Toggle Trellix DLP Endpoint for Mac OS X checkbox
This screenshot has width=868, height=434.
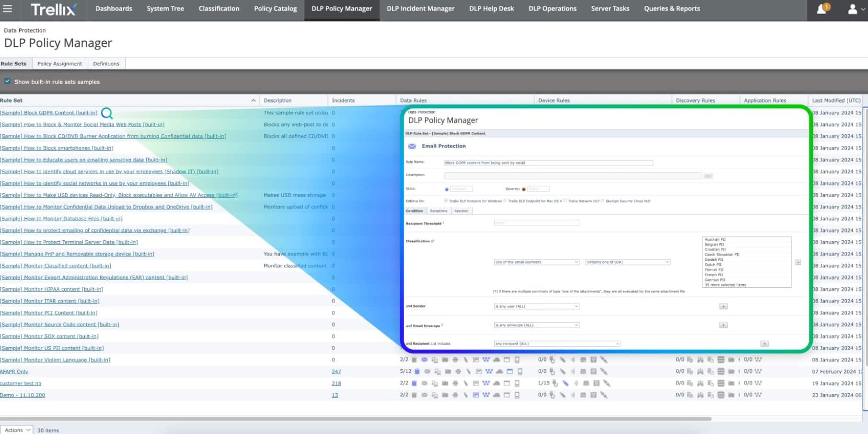(x=505, y=200)
